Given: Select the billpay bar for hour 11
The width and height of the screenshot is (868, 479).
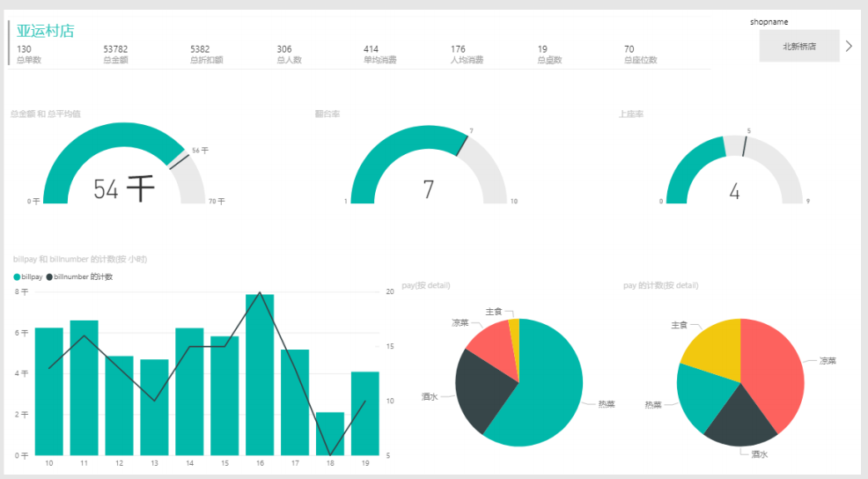Looking at the screenshot, I should pyautogui.click(x=85, y=387).
